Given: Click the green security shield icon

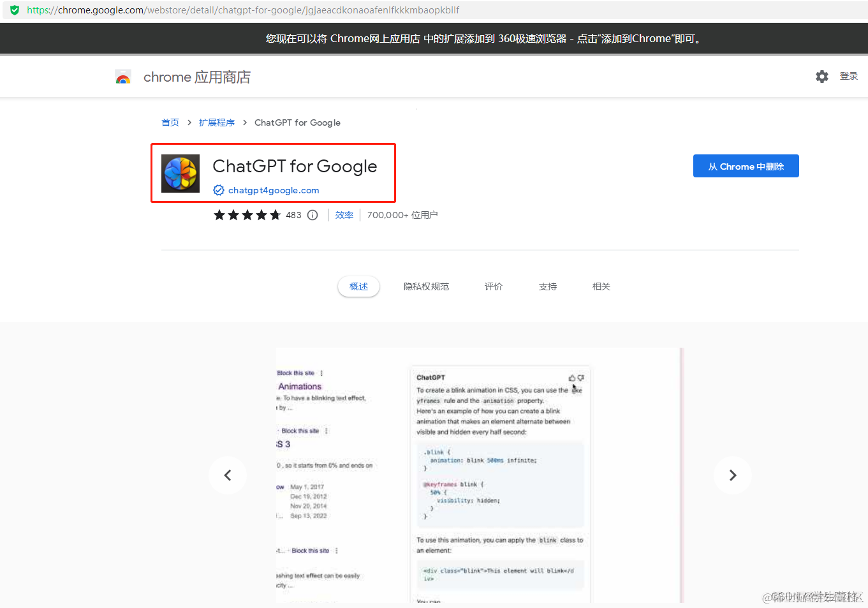Looking at the screenshot, I should point(14,10).
